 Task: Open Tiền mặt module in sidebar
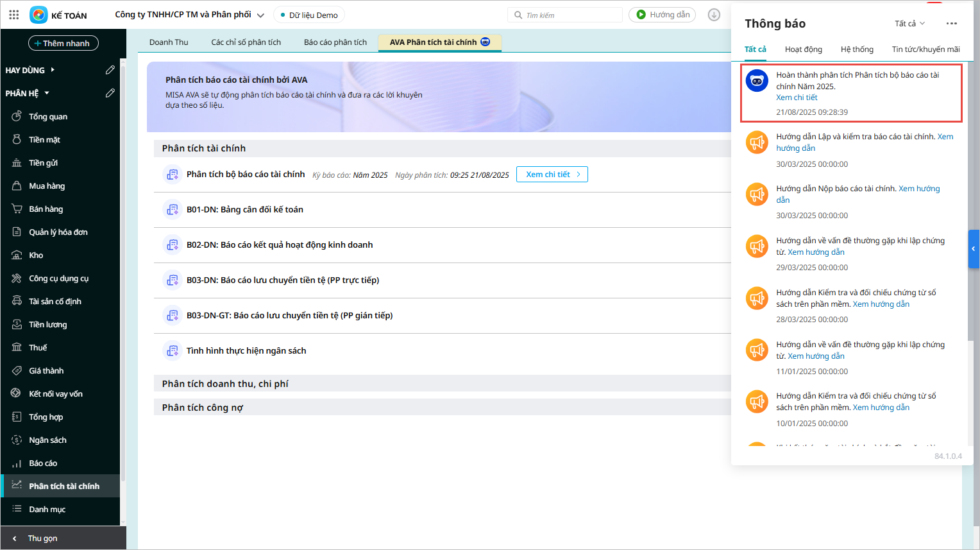click(x=44, y=140)
